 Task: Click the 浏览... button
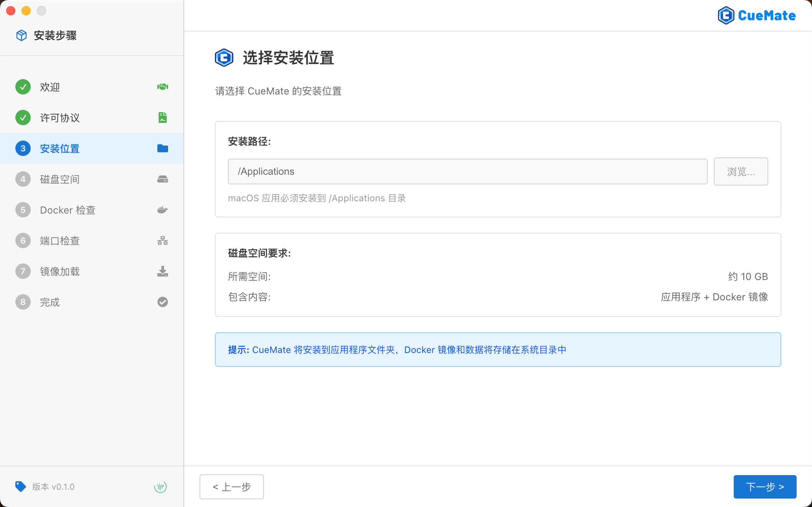pyautogui.click(x=741, y=171)
